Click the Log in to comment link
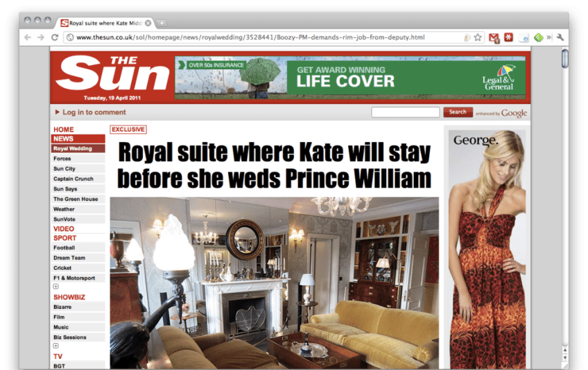The image size is (588, 370). pos(94,112)
